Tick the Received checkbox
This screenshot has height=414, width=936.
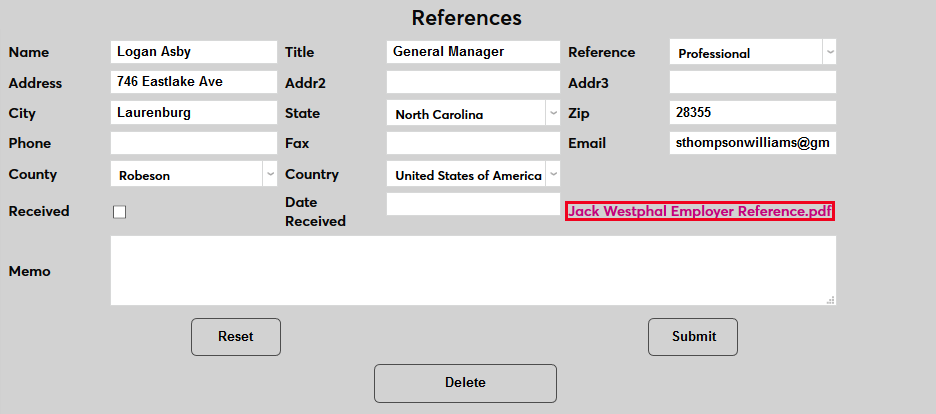[120, 212]
